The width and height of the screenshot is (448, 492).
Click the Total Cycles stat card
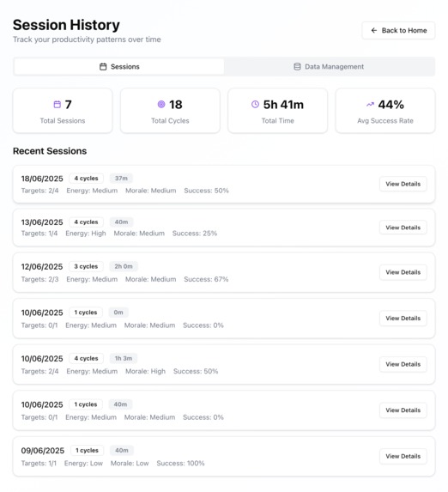(170, 111)
